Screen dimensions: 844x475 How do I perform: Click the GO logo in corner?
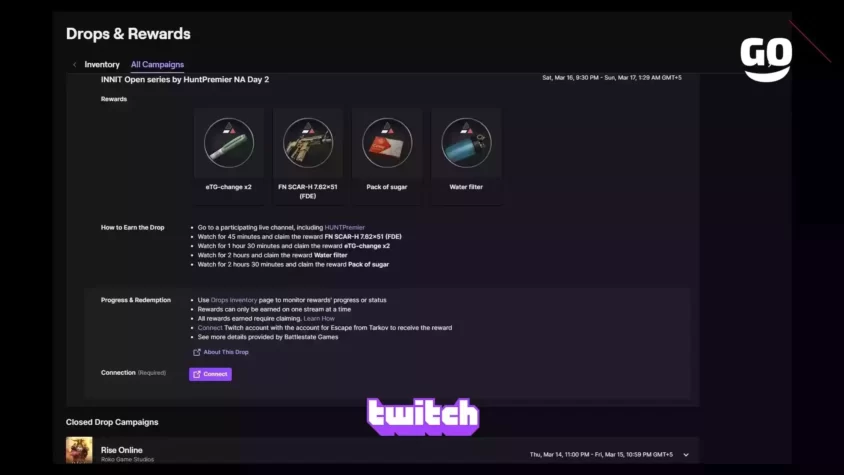pos(766,59)
